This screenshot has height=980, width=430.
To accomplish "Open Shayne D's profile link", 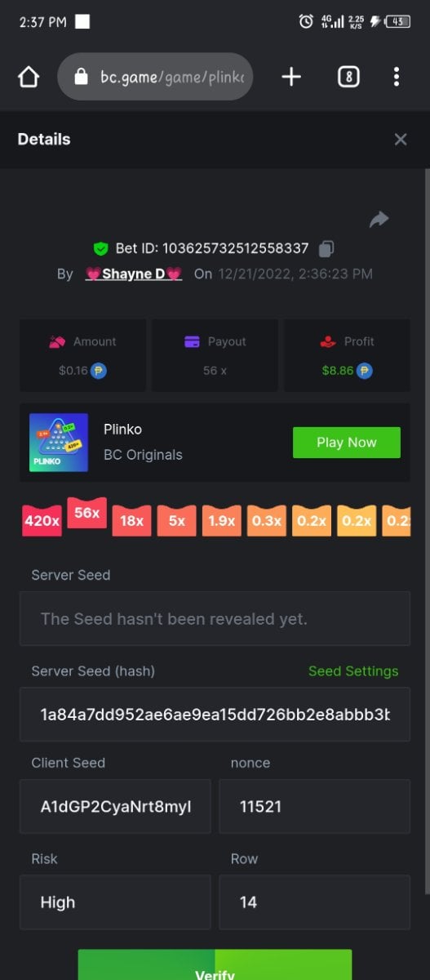I will click(x=134, y=274).
